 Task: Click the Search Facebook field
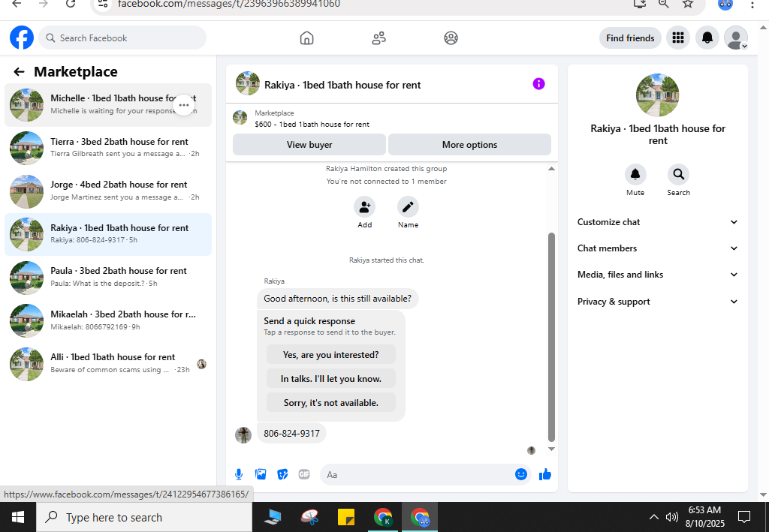(x=122, y=38)
